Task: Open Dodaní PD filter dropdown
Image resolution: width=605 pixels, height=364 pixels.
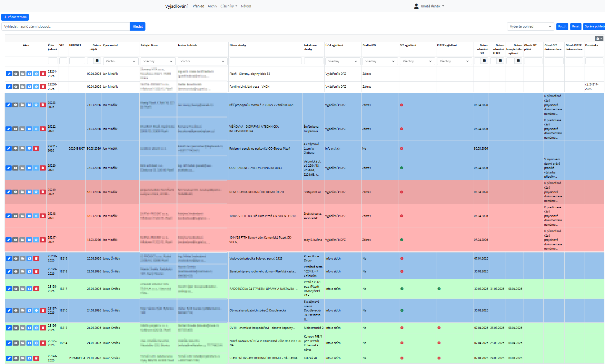Action: tap(380, 61)
